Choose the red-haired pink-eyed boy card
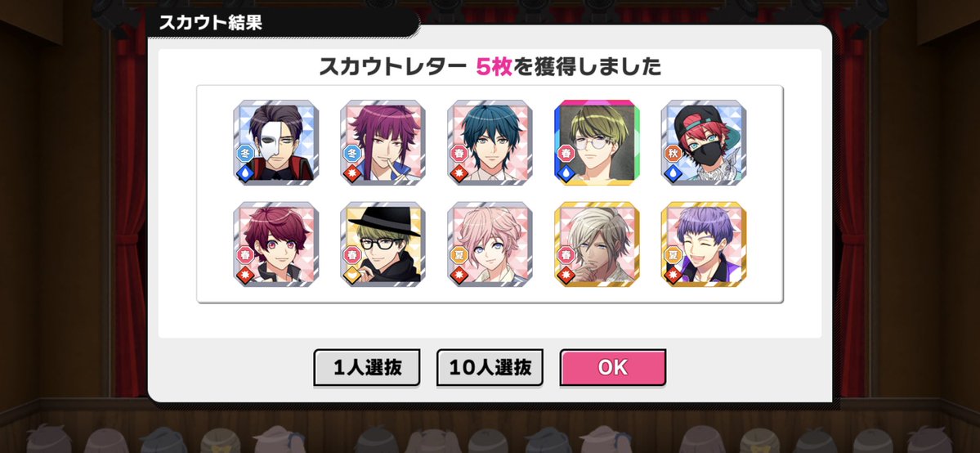Screen dimensions: 980x453 pyautogui.click(x=276, y=244)
